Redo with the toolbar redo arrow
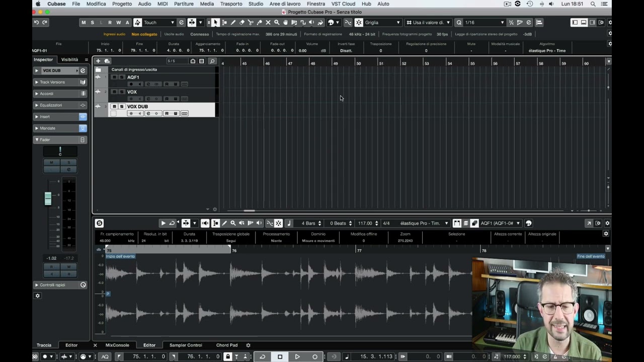This screenshot has height=362, width=644. coord(45,22)
